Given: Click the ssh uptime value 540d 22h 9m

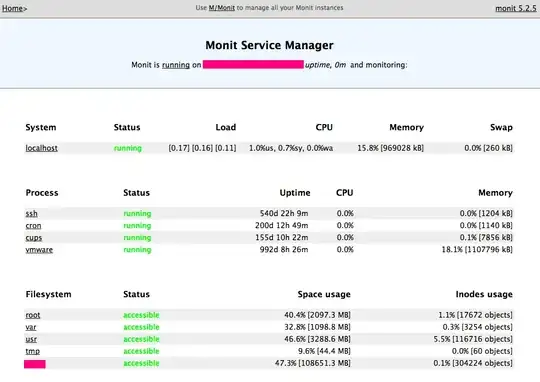Looking at the screenshot, I should coord(284,214).
